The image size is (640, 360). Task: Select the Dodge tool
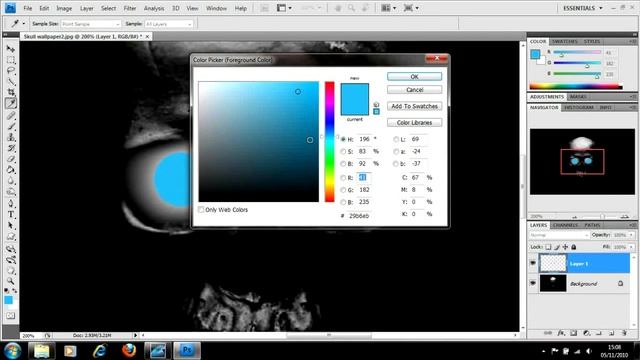tap(11, 191)
